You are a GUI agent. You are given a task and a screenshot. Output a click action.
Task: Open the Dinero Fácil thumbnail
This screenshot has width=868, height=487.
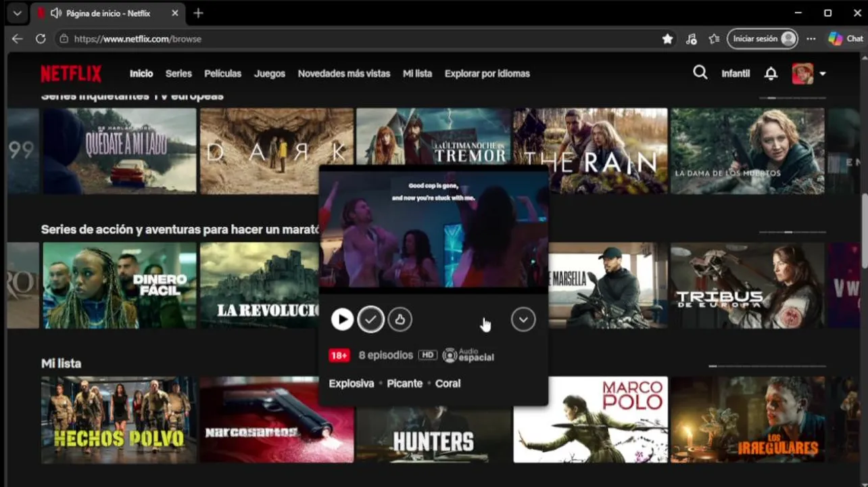click(x=120, y=285)
